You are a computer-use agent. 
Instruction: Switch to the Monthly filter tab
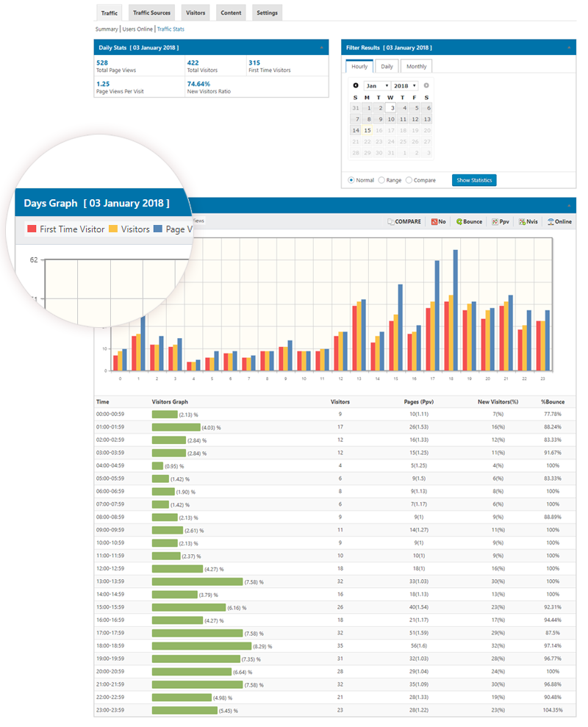417,66
